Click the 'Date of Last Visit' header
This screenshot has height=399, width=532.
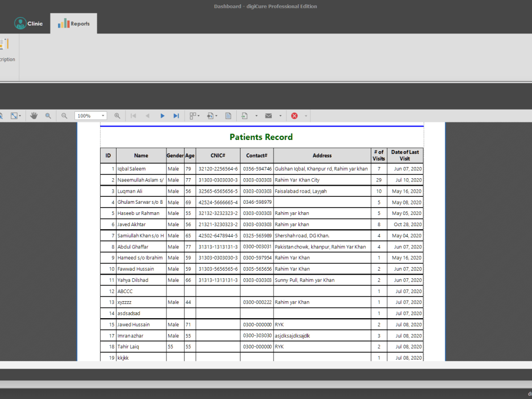coord(405,155)
